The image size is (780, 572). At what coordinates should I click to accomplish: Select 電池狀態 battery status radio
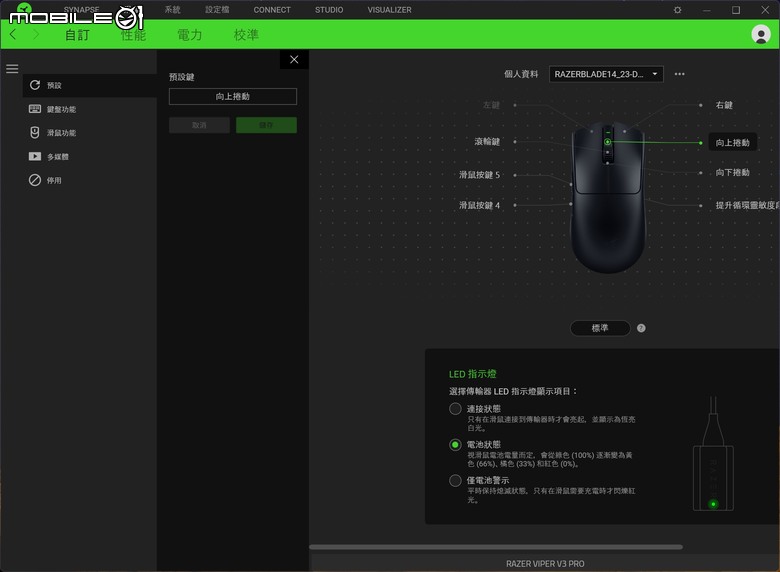pos(455,445)
